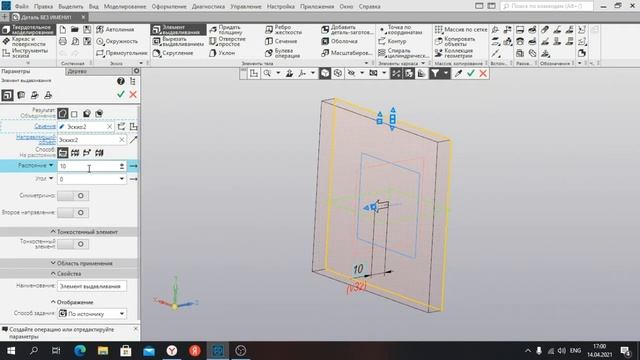Select the Прямоугольник rectangle tool

pyautogui.click(x=122, y=53)
